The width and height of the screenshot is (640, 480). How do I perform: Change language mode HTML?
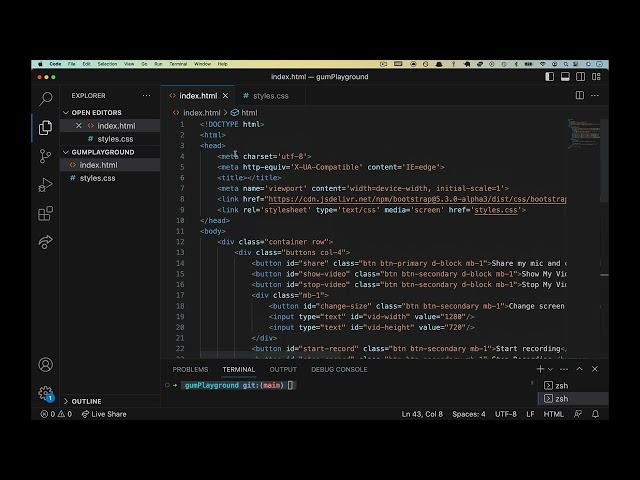(x=553, y=414)
